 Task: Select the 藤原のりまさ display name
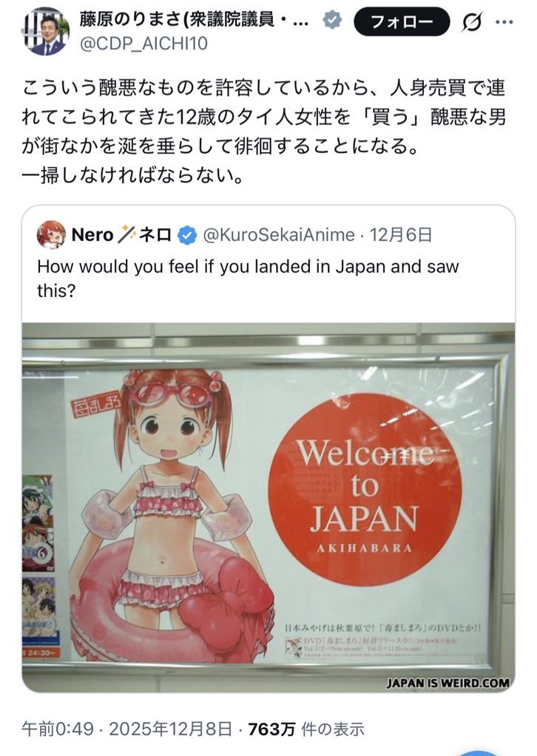point(194,20)
